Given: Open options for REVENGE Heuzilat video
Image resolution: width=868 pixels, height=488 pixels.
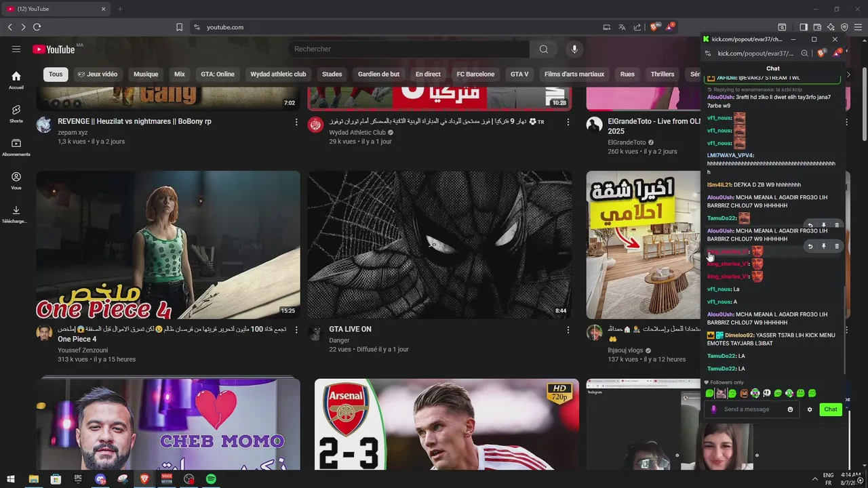Looking at the screenshot, I should pos(296,122).
